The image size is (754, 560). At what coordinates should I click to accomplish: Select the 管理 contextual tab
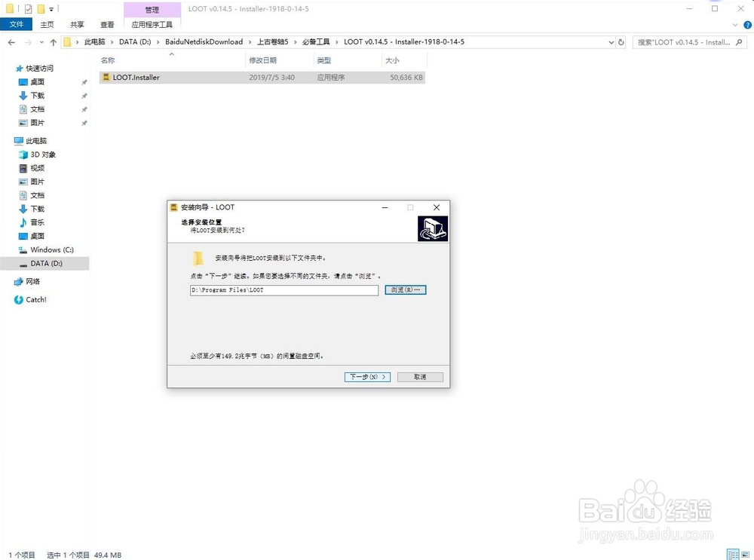pos(152,10)
